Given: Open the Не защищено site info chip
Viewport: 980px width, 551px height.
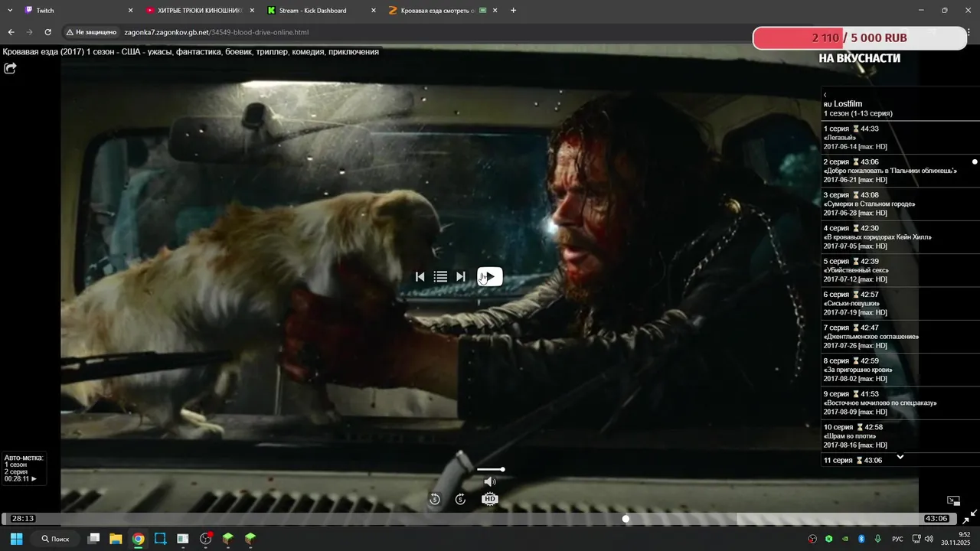Looking at the screenshot, I should point(92,32).
